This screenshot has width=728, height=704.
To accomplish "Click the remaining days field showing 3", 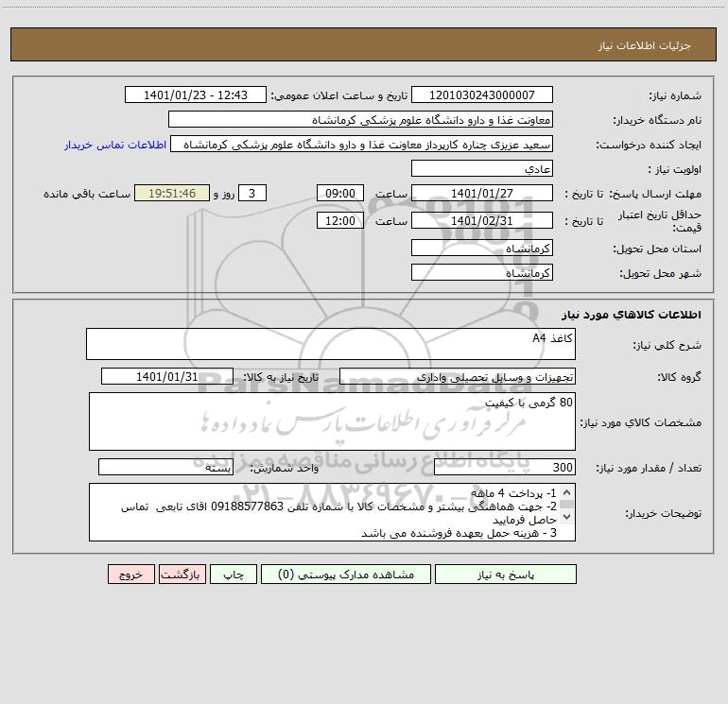I will 252,193.
